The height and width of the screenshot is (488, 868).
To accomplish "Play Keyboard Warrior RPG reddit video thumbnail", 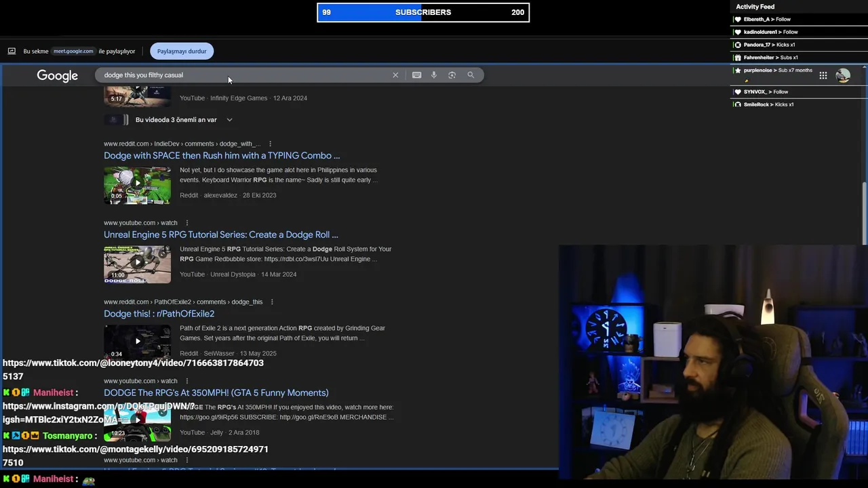I will tap(137, 184).
